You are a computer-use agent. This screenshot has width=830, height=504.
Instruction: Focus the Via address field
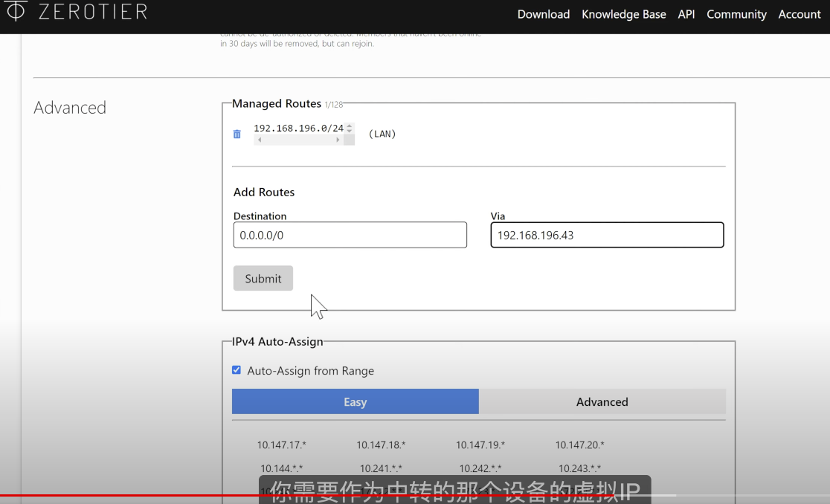pos(607,235)
